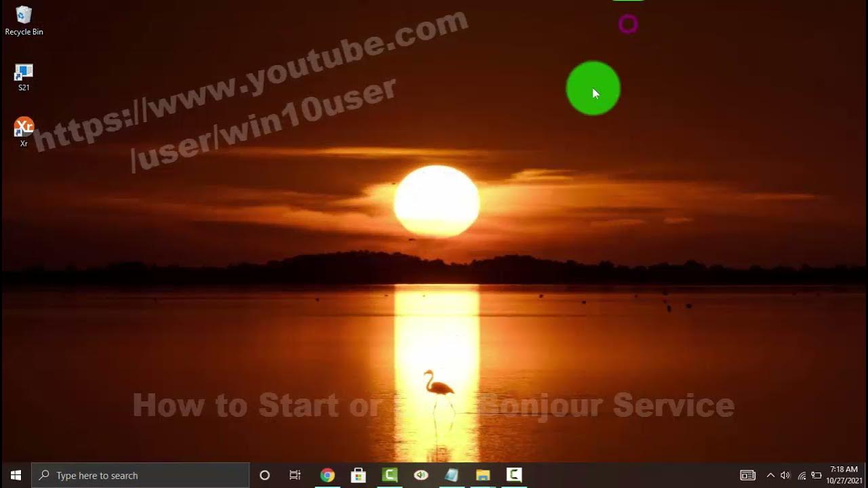
Task: Open the Windows Start menu
Action: (x=16, y=475)
